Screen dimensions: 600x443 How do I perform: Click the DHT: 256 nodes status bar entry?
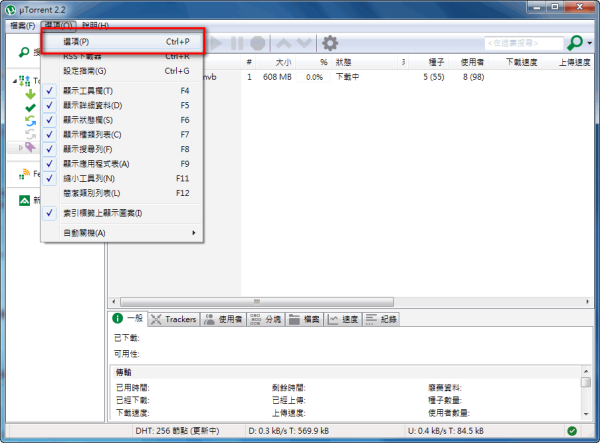pyautogui.click(x=177, y=431)
